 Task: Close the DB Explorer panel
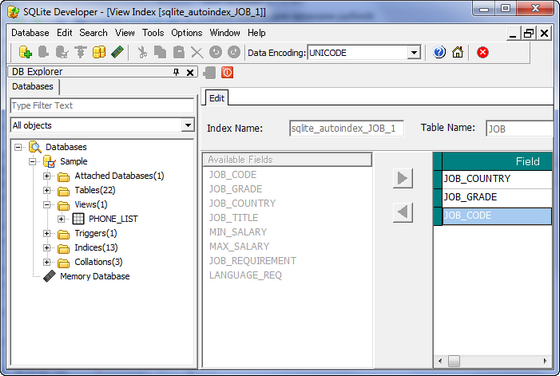click(190, 72)
